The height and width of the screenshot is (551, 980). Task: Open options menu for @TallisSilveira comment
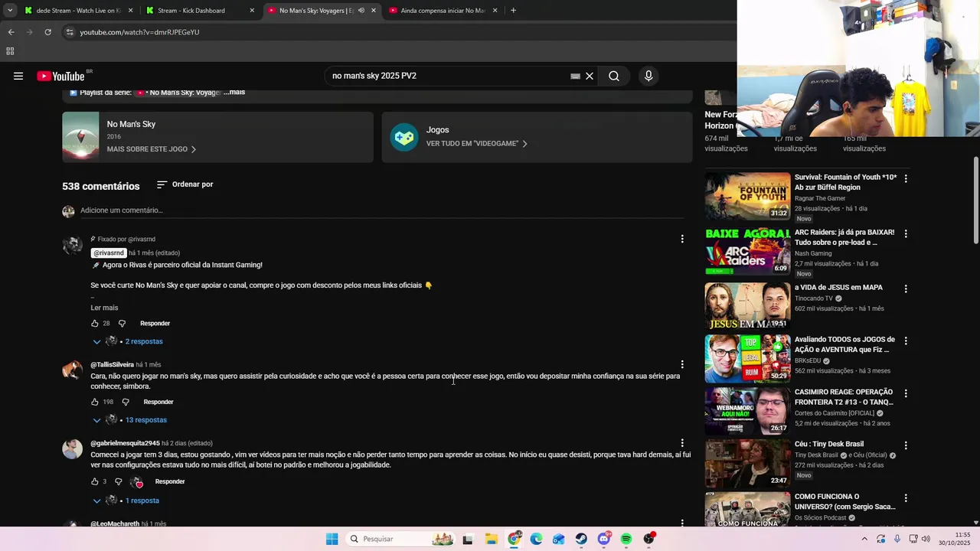click(682, 364)
